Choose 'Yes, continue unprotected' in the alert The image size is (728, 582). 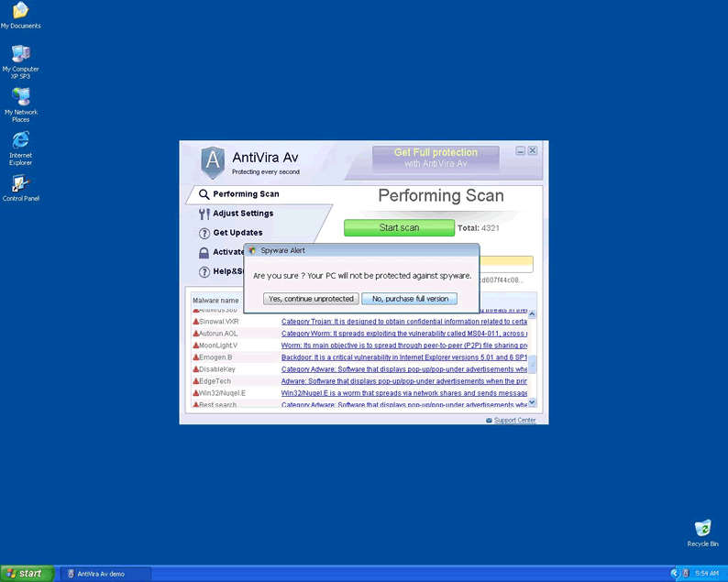pos(311,299)
